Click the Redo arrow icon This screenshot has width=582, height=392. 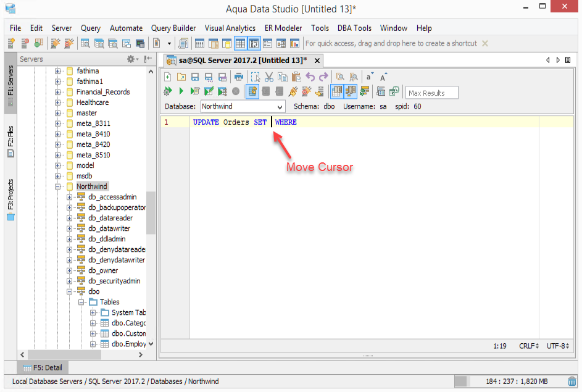(x=323, y=77)
